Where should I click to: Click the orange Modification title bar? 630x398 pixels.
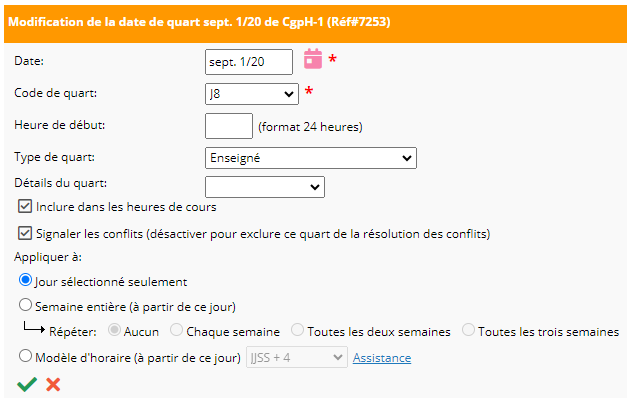tap(315, 24)
